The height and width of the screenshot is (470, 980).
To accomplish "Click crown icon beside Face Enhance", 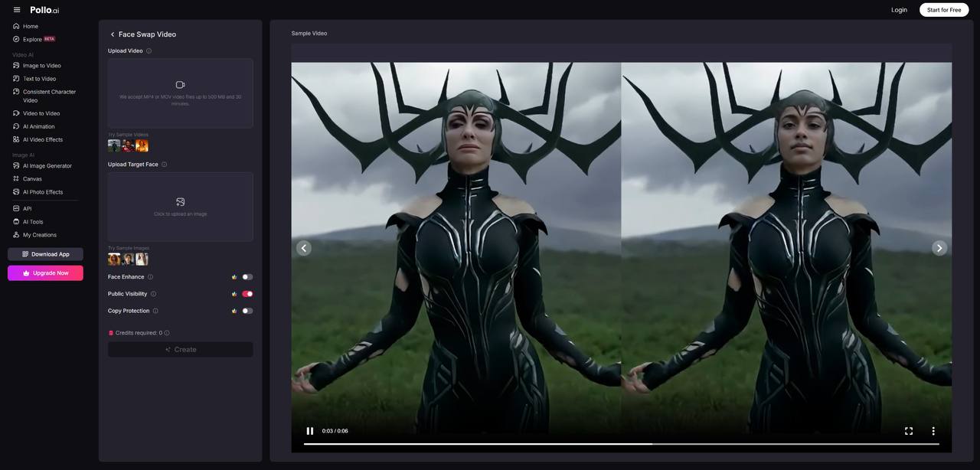I will 234,277.
